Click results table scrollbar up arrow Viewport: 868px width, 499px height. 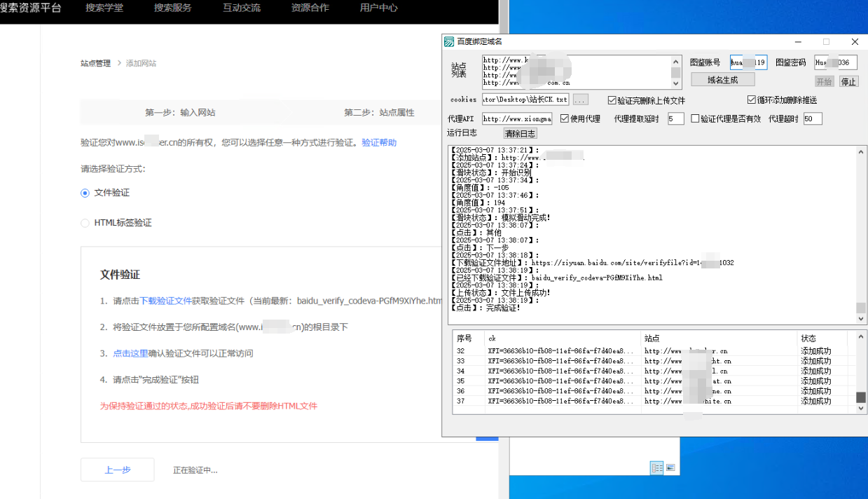point(861,336)
